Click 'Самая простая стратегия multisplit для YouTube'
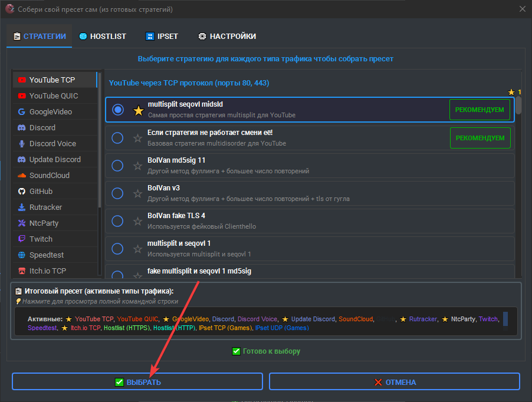The image size is (532, 402). pyautogui.click(x=222, y=116)
